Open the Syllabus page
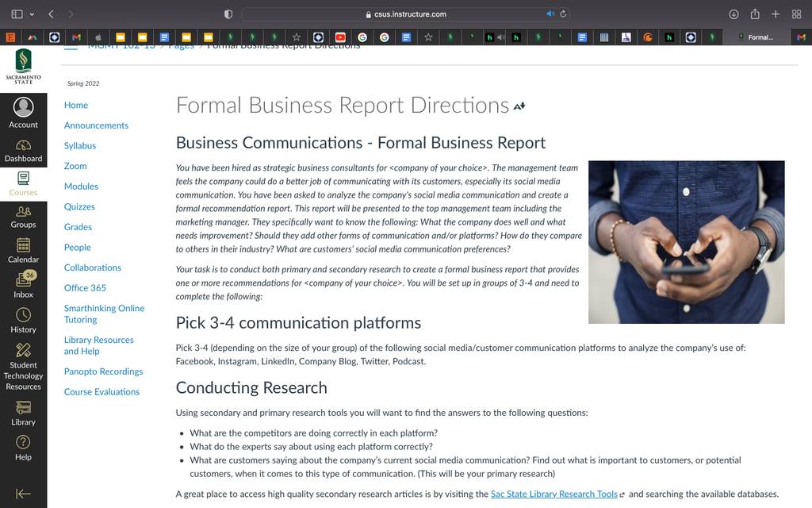Viewport: 812px width, 508px height. [80, 146]
